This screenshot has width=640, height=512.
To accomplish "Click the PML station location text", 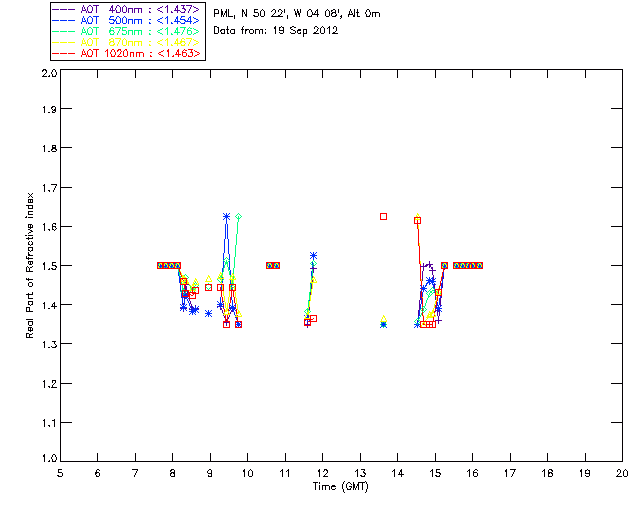I will click(297, 14).
